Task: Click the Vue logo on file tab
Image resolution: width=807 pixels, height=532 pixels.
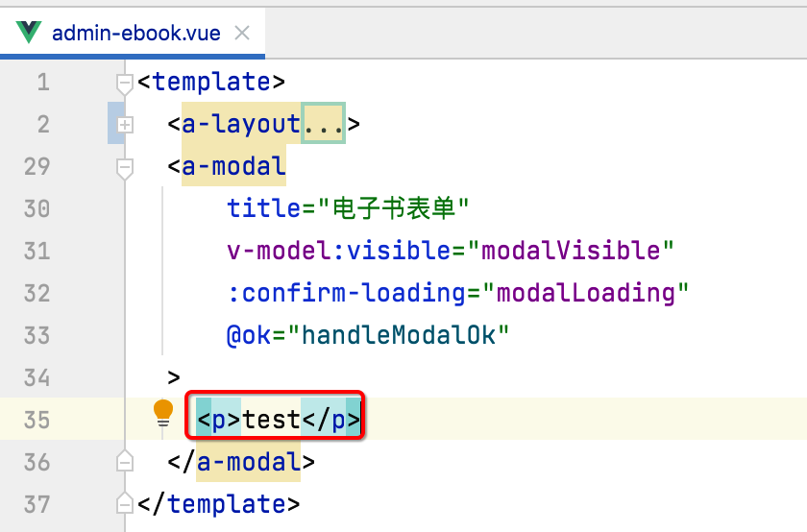Action: point(28,33)
